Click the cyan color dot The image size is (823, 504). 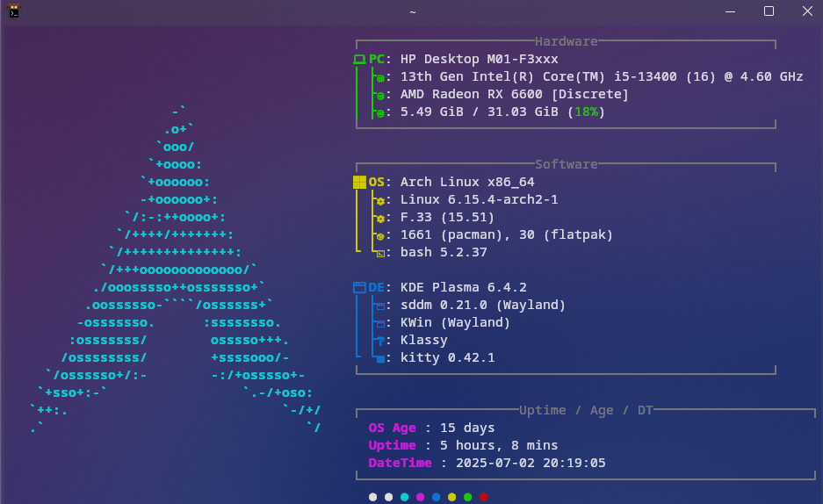404,497
